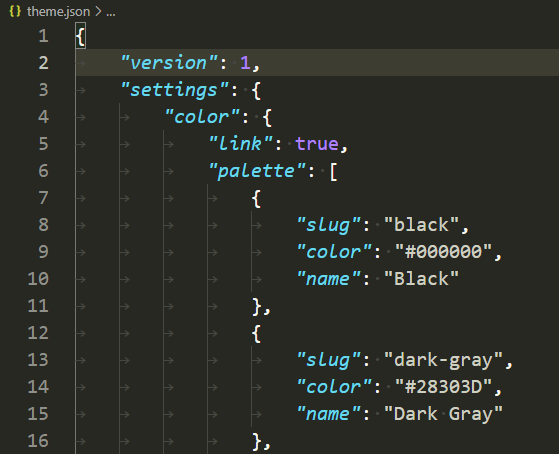Image resolution: width=559 pixels, height=454 pixels.
Task: Place cursor on the "version" key
Action: click(169, 63)
